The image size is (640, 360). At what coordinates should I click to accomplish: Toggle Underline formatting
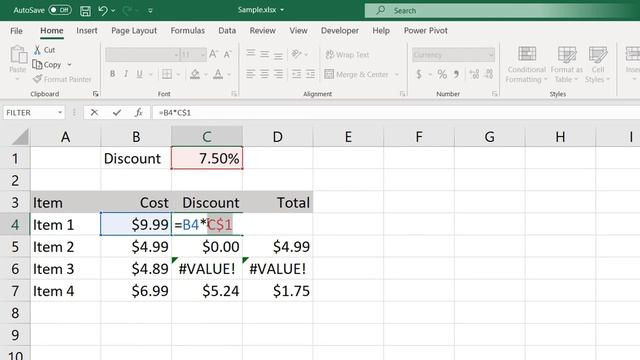pos(140,74)
